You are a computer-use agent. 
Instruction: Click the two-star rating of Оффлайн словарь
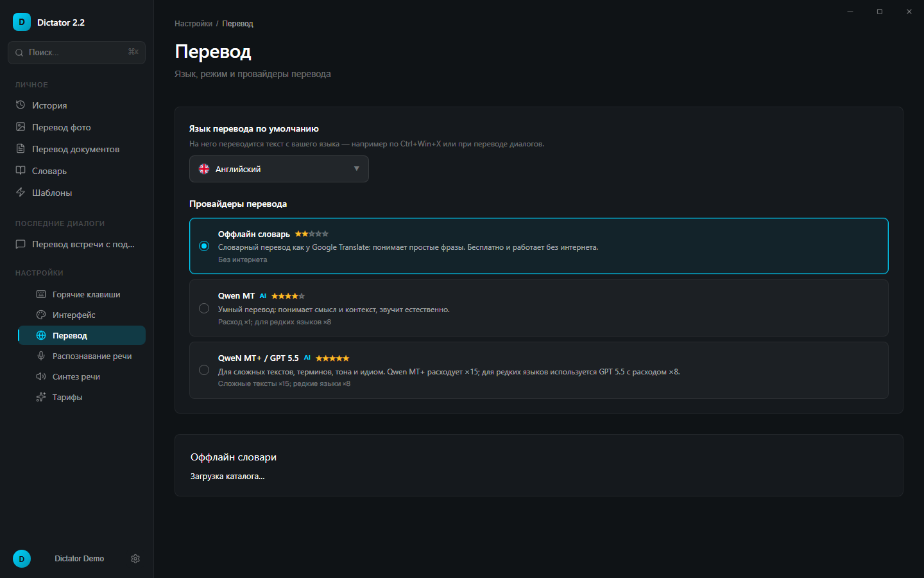[312, 234]
